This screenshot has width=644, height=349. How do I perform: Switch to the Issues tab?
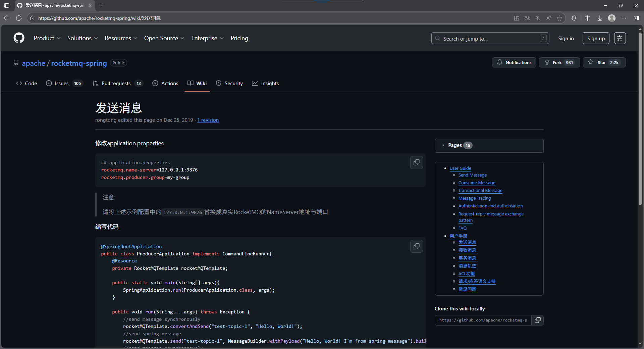(62, 83)
